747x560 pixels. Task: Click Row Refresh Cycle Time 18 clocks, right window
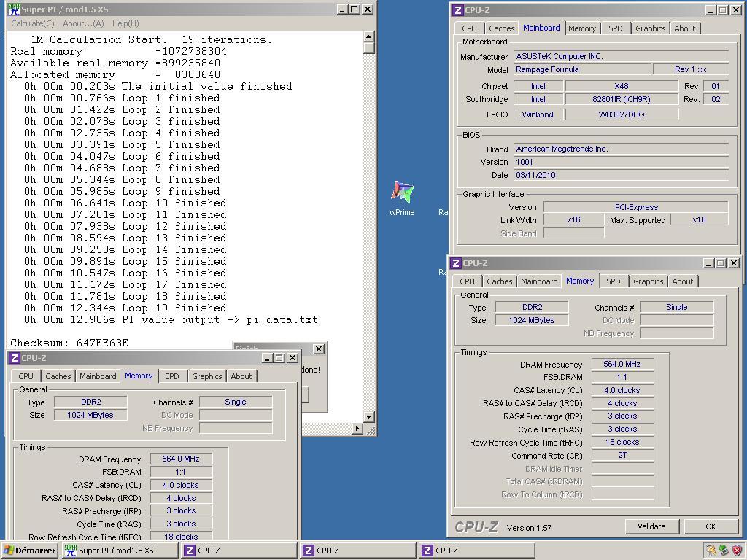point(622,443)
